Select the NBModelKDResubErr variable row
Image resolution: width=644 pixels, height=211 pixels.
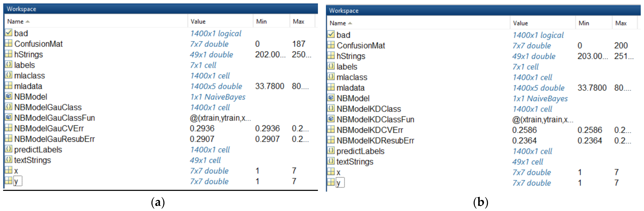point(375,141)
